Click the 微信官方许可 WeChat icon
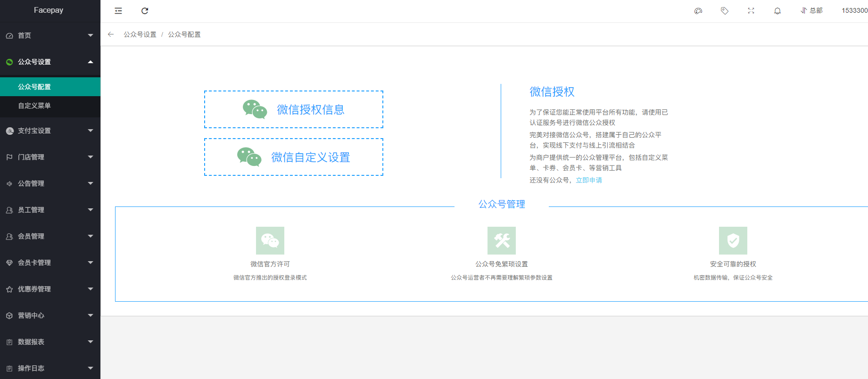 click(270, 240)
